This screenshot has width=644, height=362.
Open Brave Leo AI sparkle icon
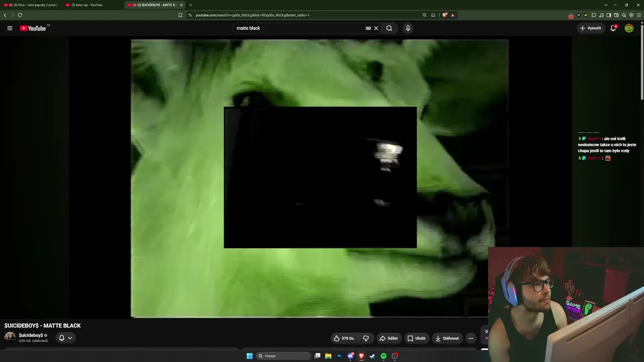624,15
